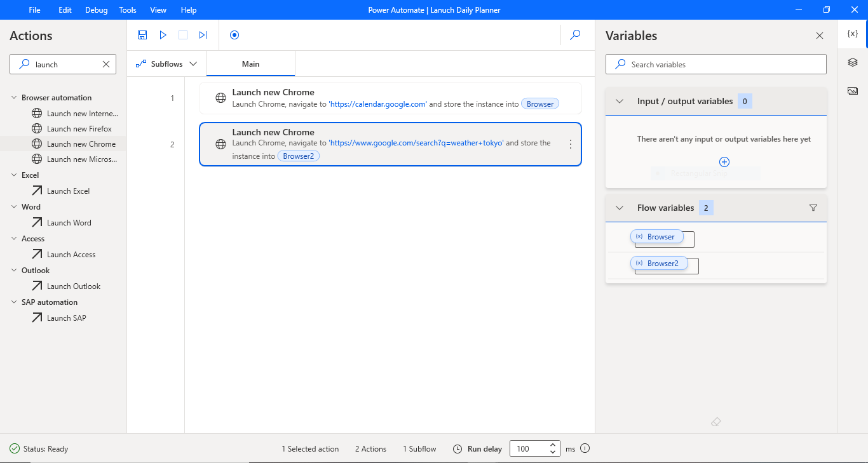Image resolution: width=868 pixels, height=463 pixels.
Task: Decrease Run delay with the down arrow
Action: pyautogui.click(x=553, y=452)
